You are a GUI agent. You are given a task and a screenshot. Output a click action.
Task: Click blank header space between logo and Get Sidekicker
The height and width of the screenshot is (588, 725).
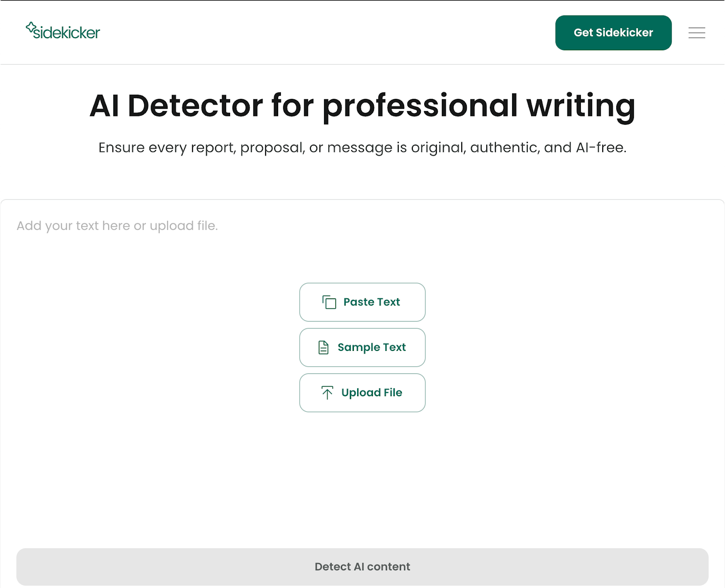tap(317, 33)
